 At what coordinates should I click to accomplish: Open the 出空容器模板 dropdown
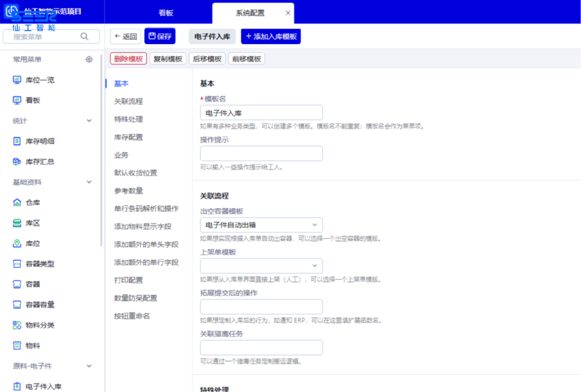(261, 225)
